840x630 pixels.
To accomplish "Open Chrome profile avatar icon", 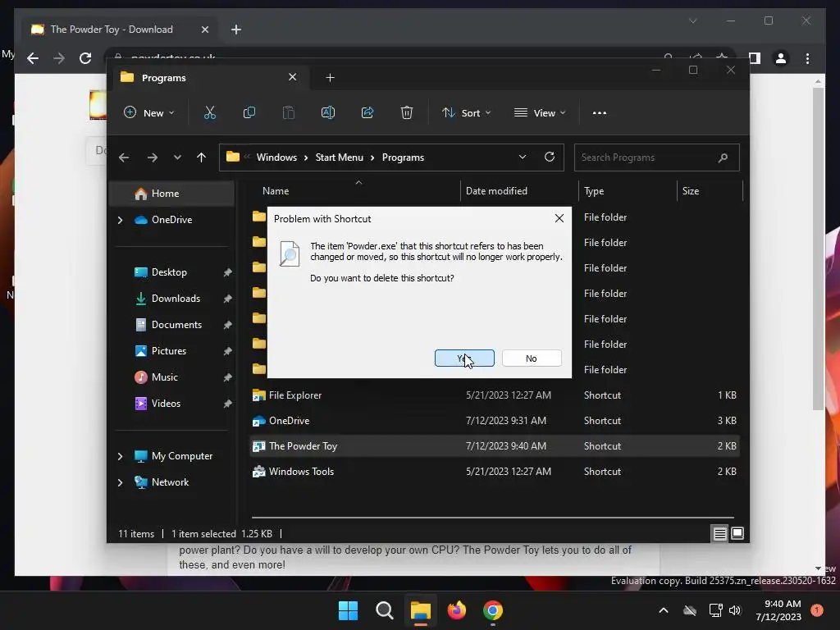I will tap(781, 58).
